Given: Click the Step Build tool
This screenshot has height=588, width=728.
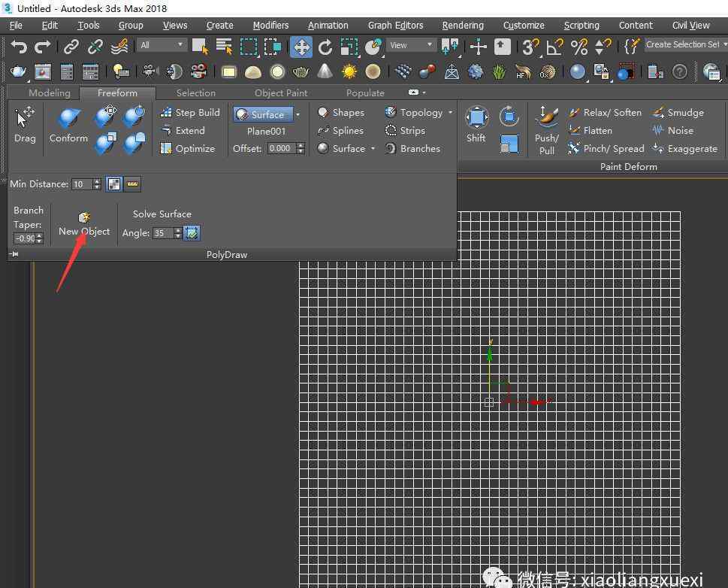Looking at the screenshot, I should click(189, 113).
